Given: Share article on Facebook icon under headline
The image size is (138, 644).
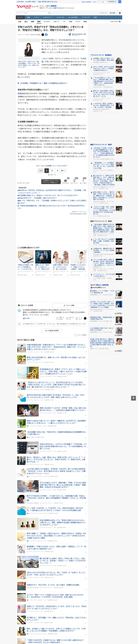Looking at the screenshot, I should point(46,35).
